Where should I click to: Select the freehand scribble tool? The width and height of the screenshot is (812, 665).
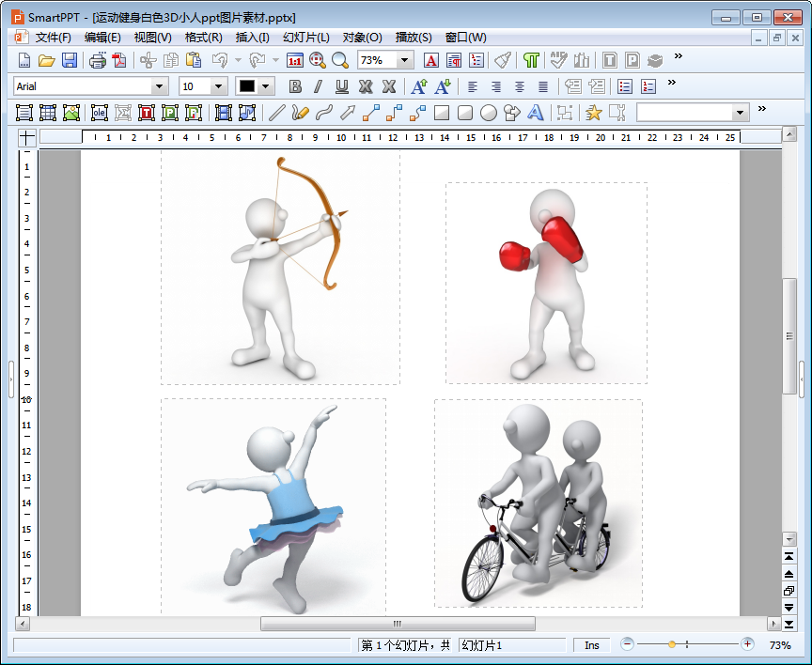tap(300, 113)
